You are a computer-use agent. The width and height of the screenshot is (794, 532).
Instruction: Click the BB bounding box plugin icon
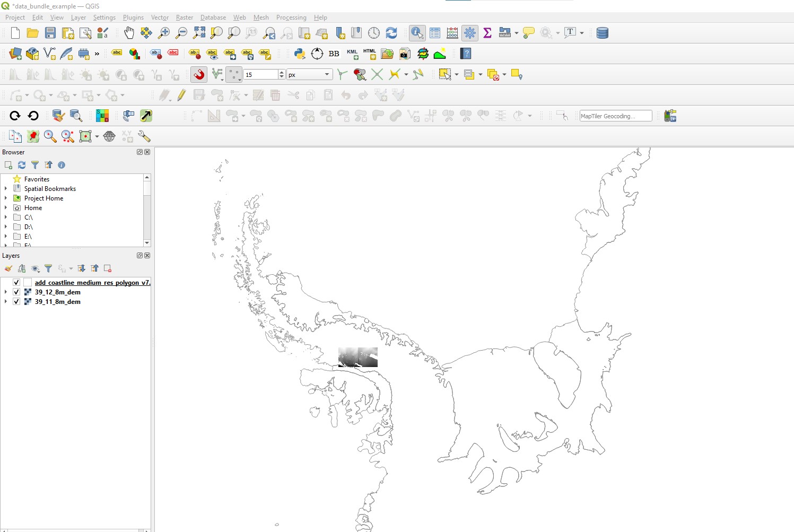[334, 54]
